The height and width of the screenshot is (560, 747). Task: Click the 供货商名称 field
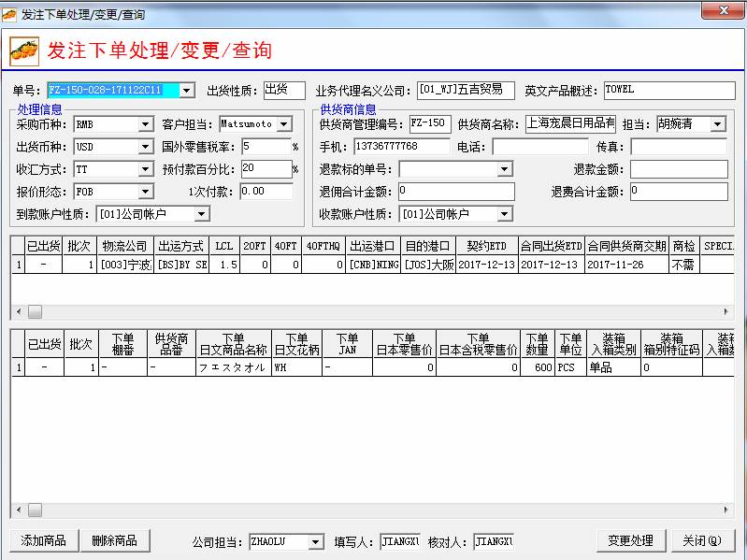570,123
